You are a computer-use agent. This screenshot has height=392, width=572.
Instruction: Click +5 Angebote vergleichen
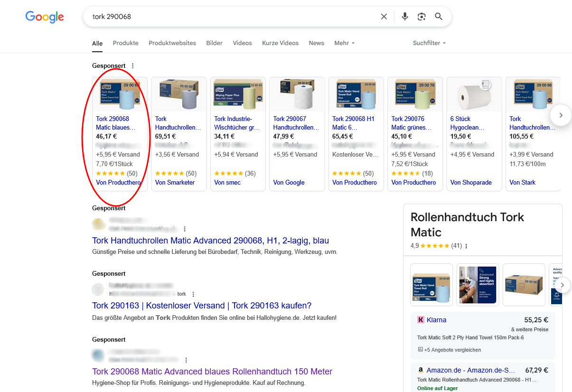[x=453, y=350]
